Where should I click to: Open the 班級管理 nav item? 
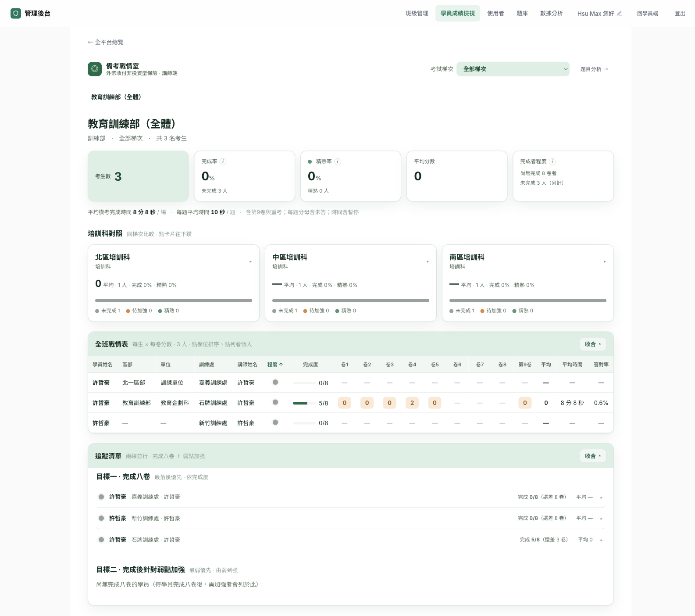417,14
